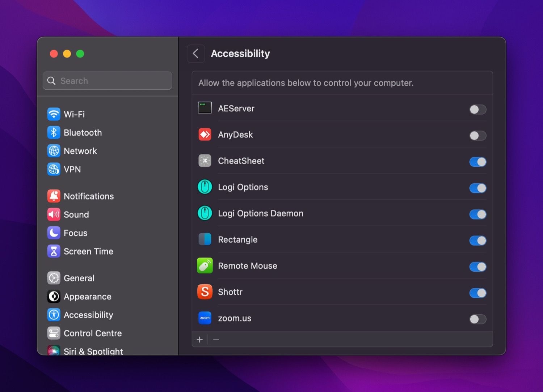
Task: Click the zoom.us app icon
Action: (x=205, y=318)
